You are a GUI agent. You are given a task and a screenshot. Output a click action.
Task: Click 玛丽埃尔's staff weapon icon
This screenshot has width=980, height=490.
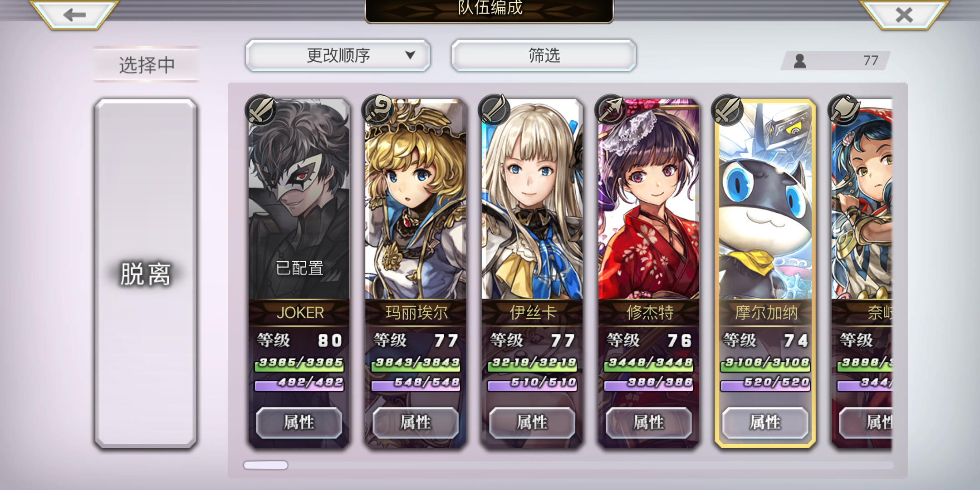[377, 110]
